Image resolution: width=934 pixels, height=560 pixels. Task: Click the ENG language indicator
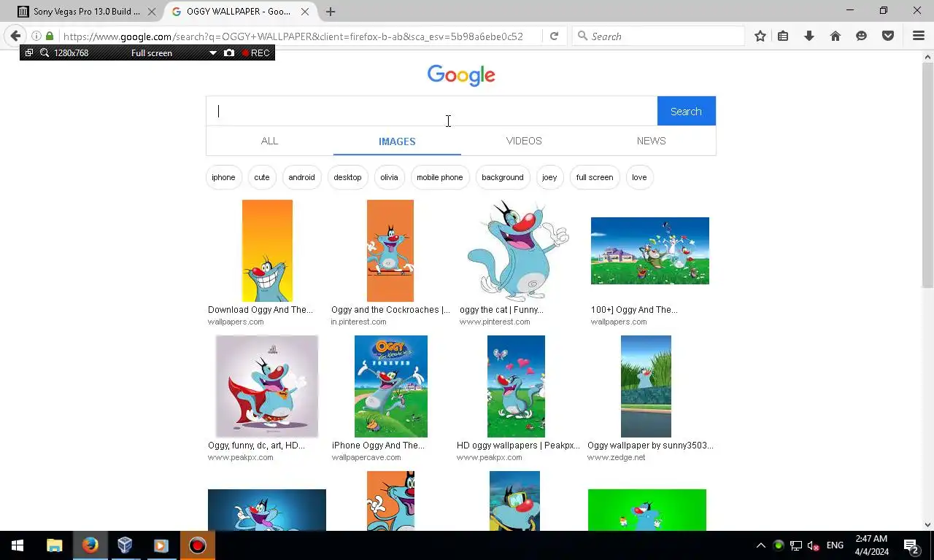tap(835, 545)
